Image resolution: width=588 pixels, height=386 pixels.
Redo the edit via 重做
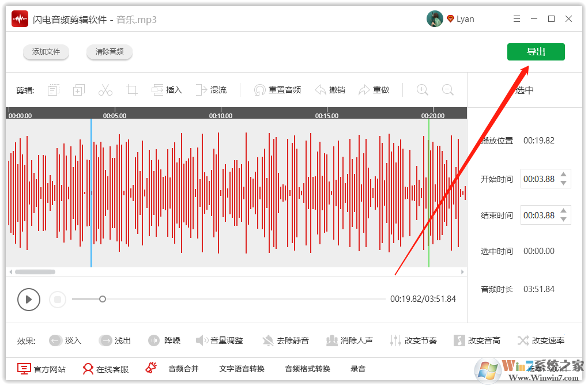click(374, 89)
